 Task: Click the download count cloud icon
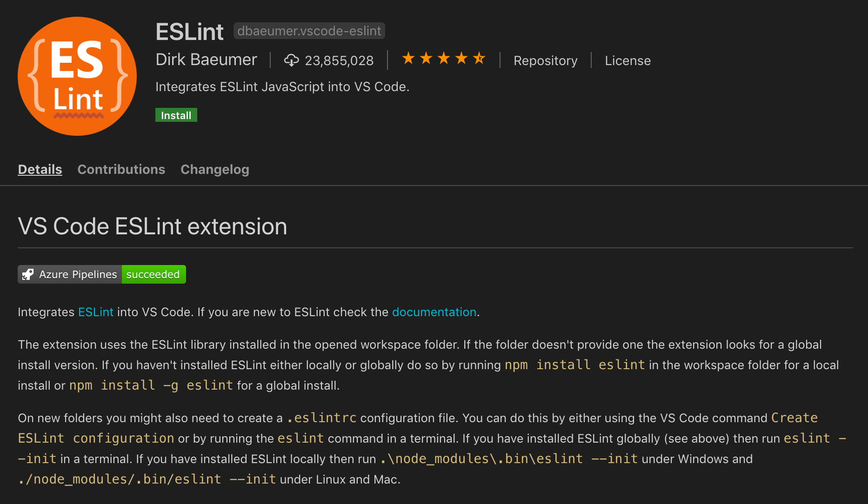click(292, 60)
